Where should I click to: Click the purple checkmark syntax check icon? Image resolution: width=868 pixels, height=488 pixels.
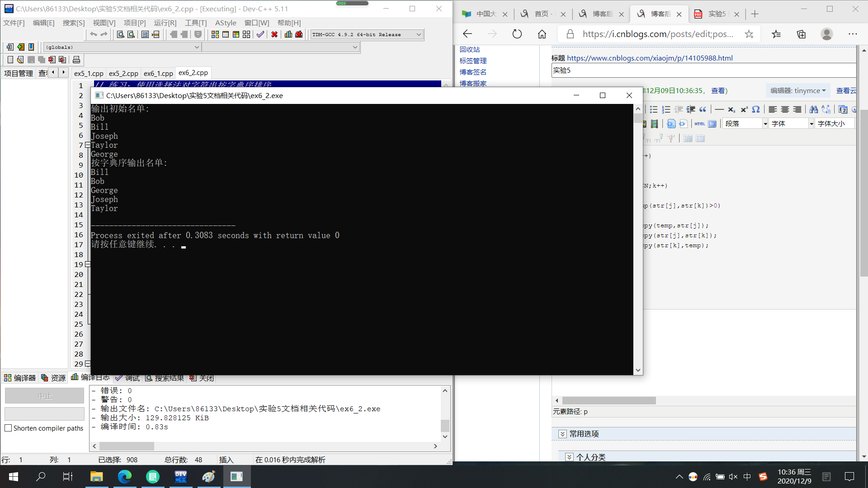(x=260, y=34)
